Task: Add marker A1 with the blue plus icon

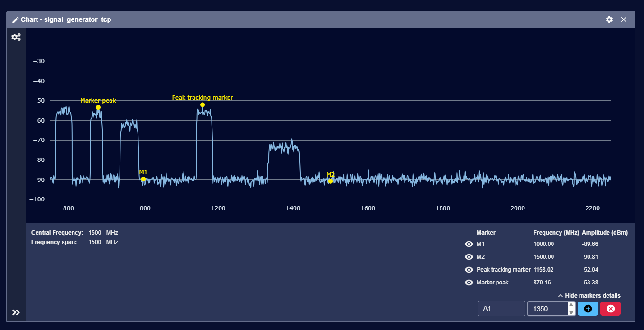Action: tap(588, 309)
